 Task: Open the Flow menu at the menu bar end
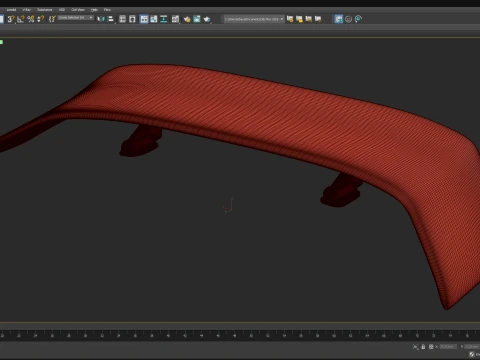click(107, 10)
